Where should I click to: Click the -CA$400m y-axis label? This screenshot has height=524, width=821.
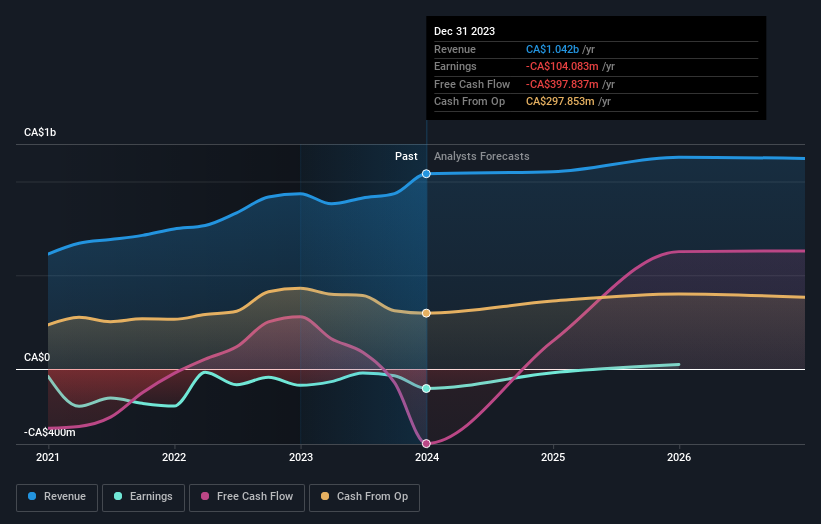coord(50,432)
